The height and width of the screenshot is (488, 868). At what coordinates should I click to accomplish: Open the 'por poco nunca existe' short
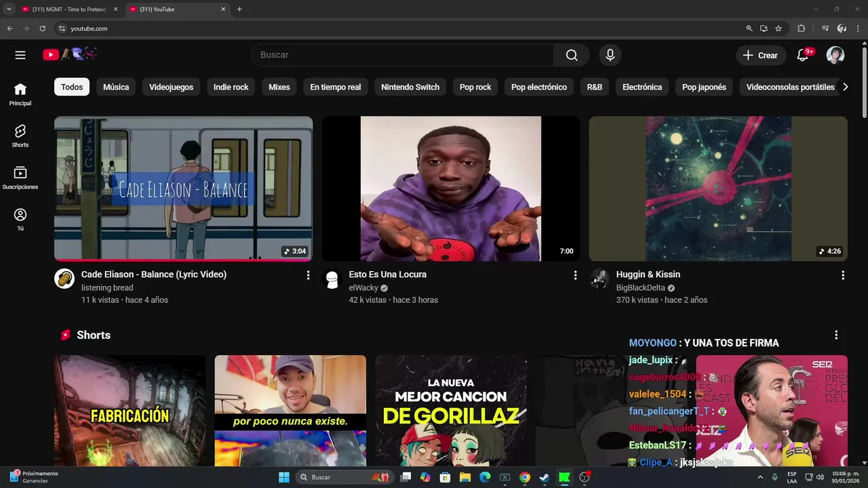coord(290,411)
